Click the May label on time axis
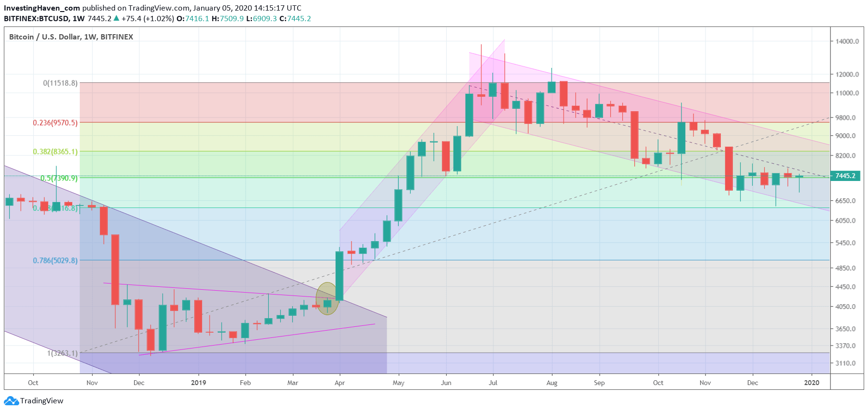Image resolution: width=868 pixels, height=412 pixels. [399, 383]
